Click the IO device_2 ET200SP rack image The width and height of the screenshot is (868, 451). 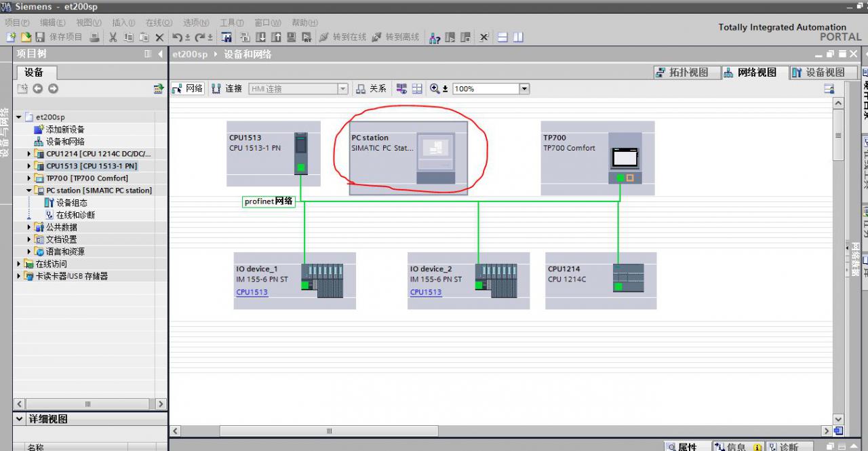pos(496,281)
